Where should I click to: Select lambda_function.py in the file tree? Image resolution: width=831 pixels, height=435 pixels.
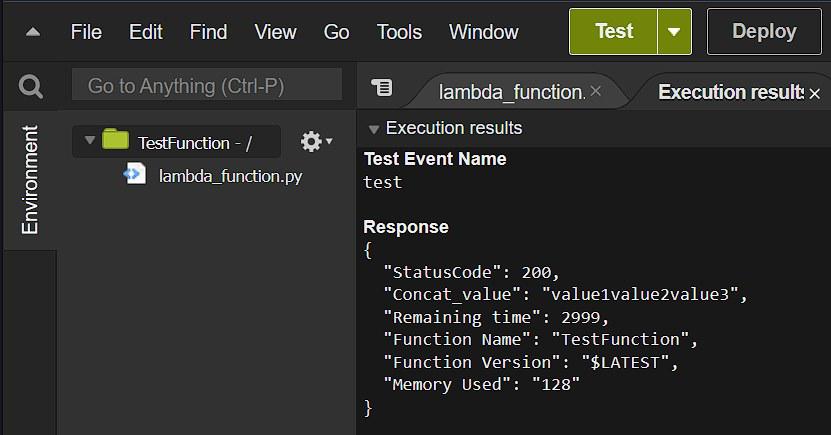[230, 176]
